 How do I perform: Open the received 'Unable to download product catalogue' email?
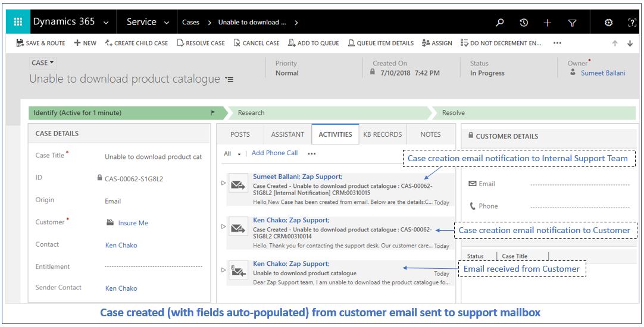click(305, 273)
